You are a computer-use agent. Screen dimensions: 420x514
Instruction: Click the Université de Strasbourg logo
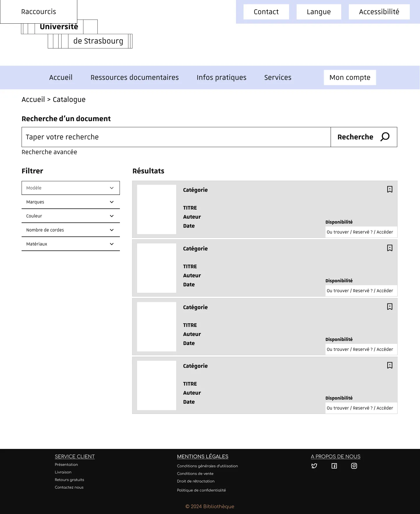77,34
